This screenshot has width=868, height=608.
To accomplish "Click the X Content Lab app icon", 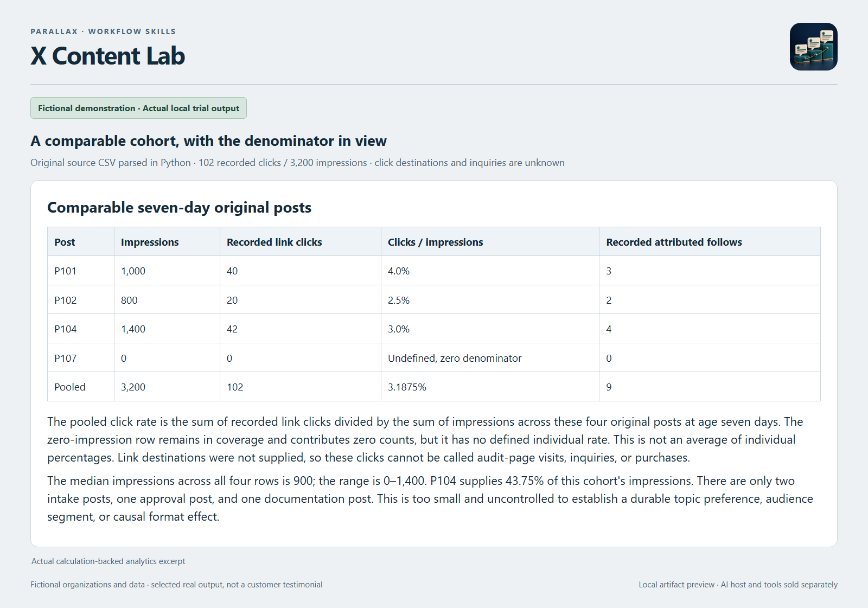I will pyautogui.click(x=813, y=47).
